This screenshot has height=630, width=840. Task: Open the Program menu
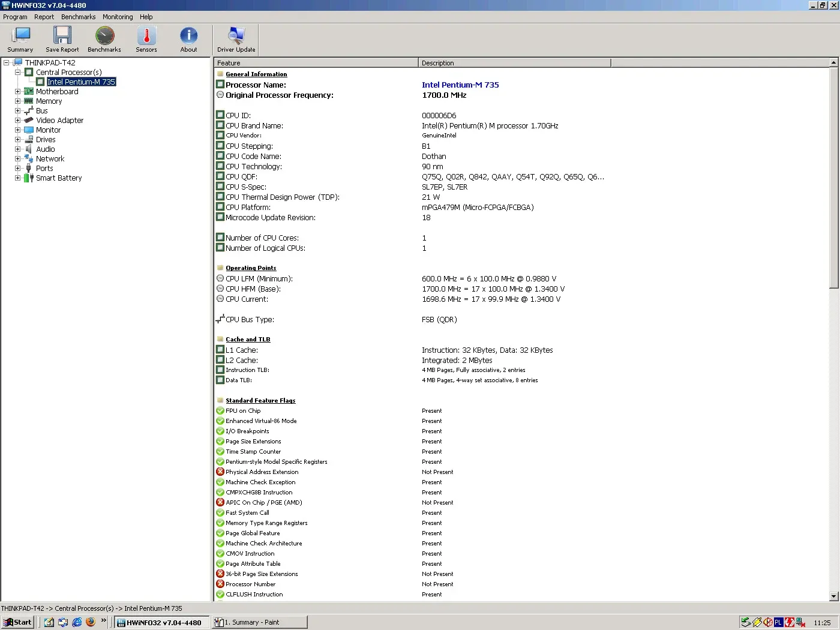(15, 17)
